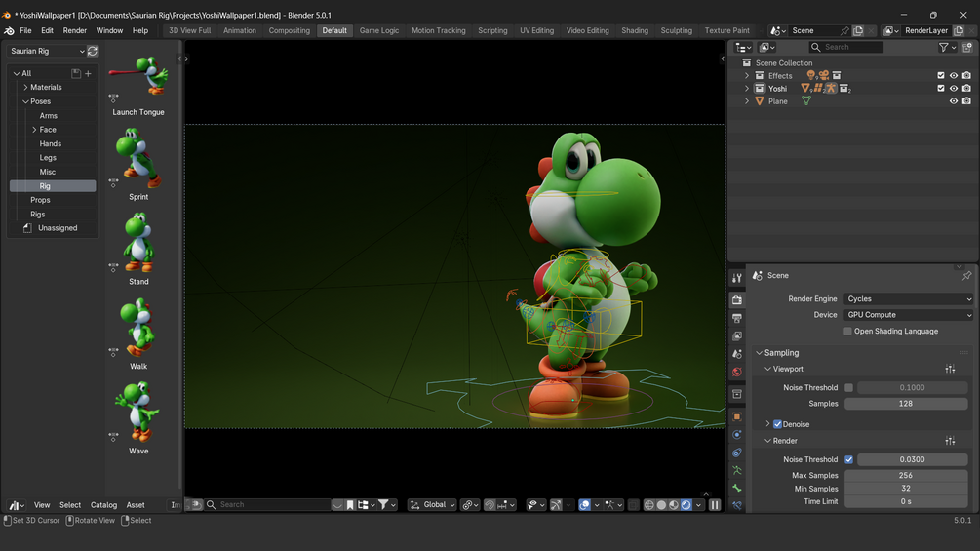
Task: Click the pin icon in Properties header
Action: (x=966, y=276)
